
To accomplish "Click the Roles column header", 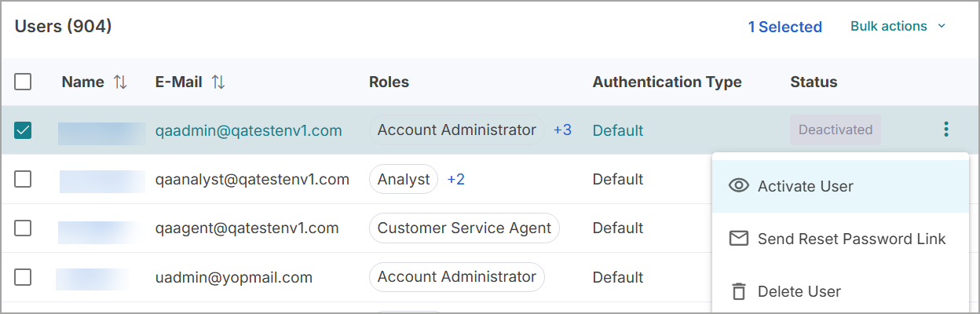I will pyautogui.click(x=389, y=82).
